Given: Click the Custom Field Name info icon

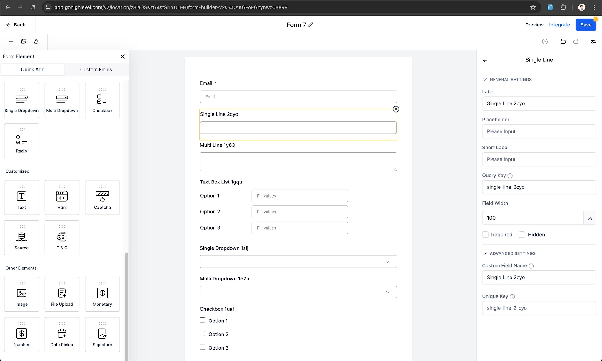Looking at the screenshot, I should click(532, 265).
